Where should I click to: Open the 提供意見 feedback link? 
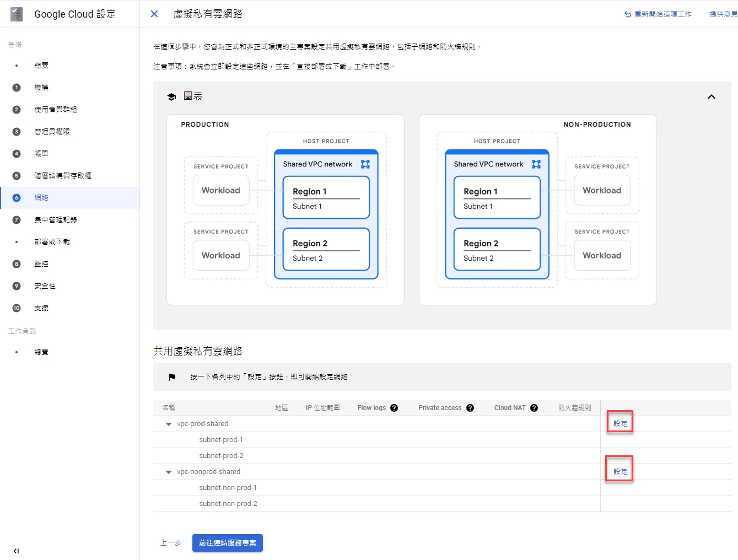(723, 14)
